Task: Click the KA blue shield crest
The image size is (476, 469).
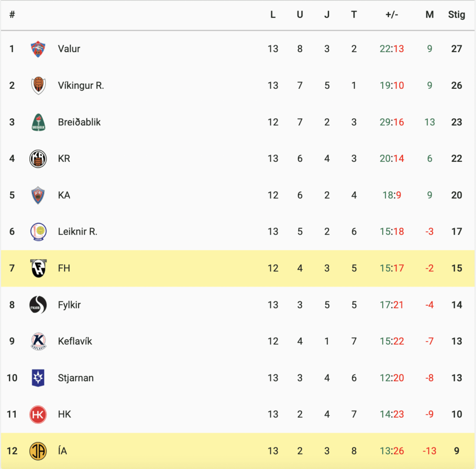Action: click(38, 195)
